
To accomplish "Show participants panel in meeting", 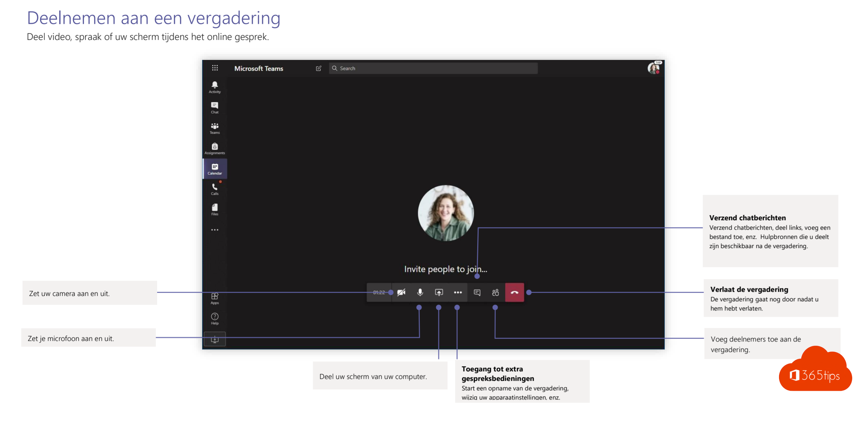I will (495, 292).
